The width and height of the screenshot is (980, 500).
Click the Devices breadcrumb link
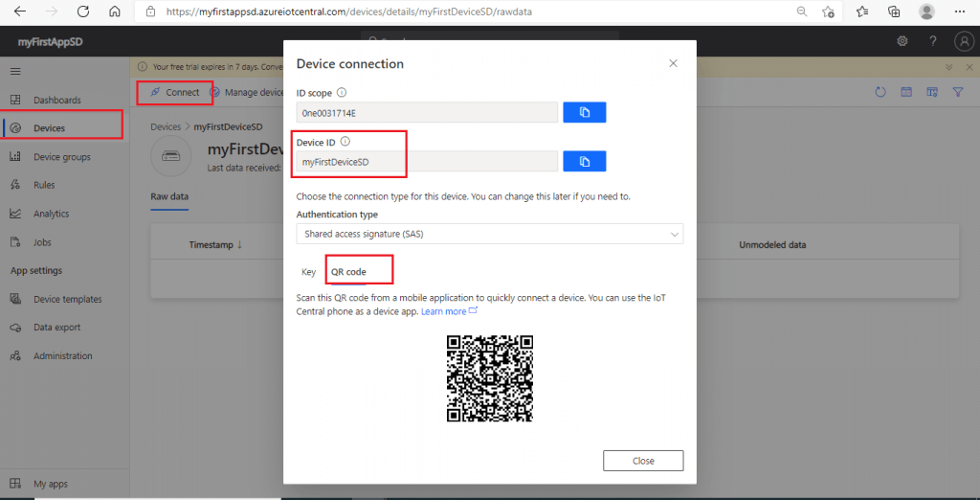[x=166, y=126]
